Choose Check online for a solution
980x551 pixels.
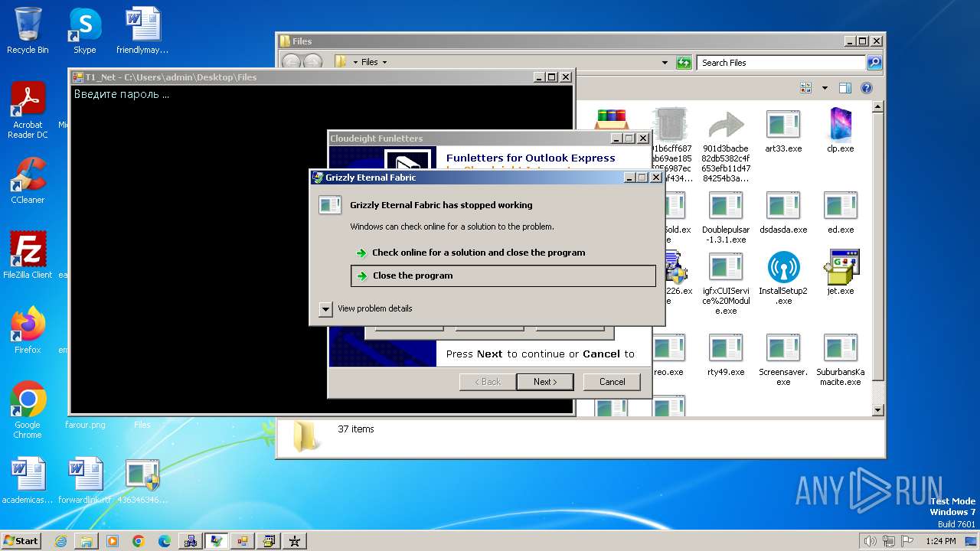[479, 253]
